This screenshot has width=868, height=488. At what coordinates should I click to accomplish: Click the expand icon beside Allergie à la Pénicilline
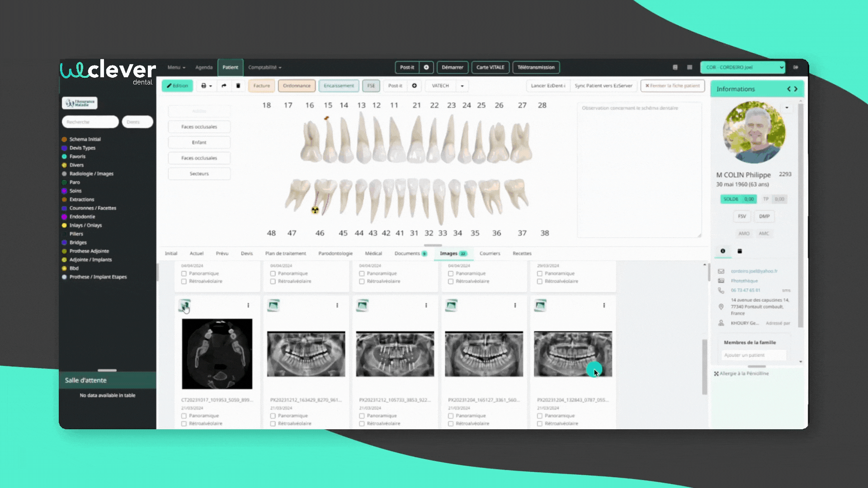tap(716, 374)
